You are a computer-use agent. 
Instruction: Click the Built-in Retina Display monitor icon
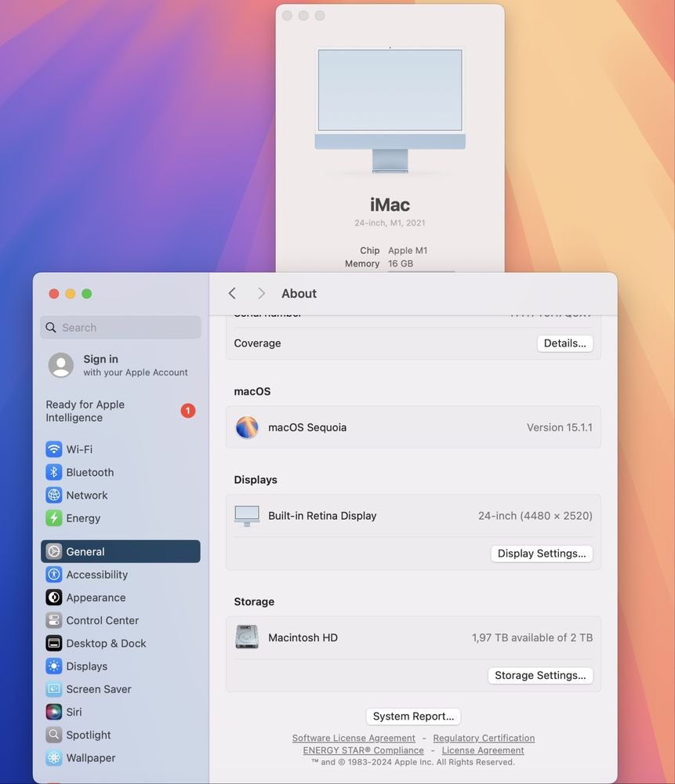247,516
